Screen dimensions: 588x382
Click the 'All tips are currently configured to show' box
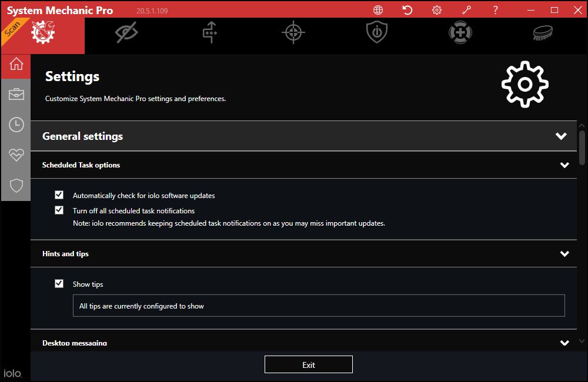coord(319,306)
